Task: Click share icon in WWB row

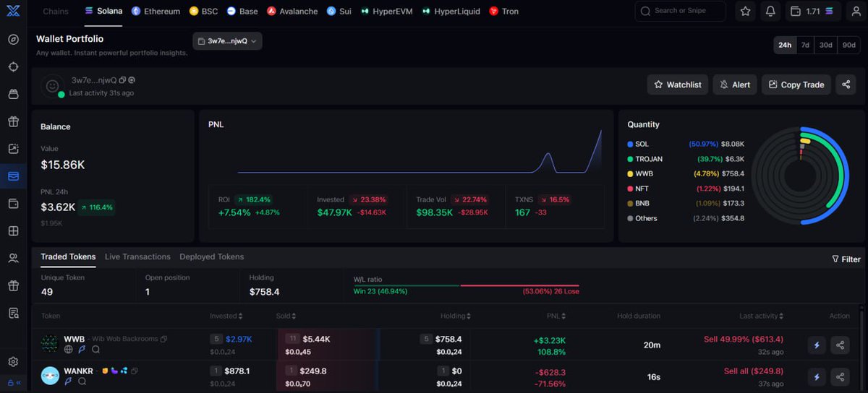Action: tap(840, 345)
